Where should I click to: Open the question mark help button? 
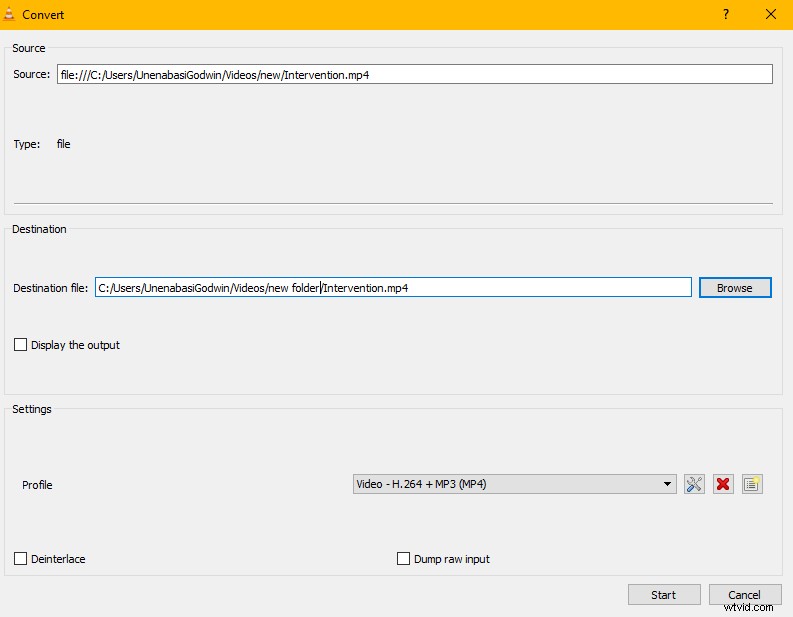point(726,15)
